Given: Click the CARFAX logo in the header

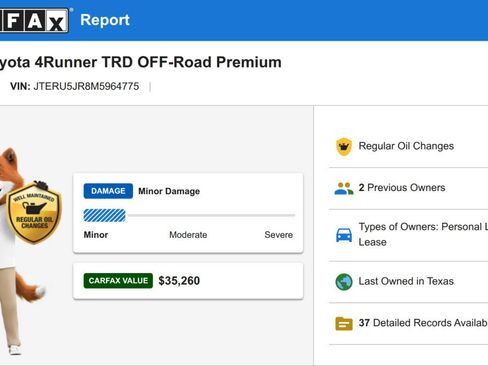Looking at the screenshot, I should click(34, 21).
